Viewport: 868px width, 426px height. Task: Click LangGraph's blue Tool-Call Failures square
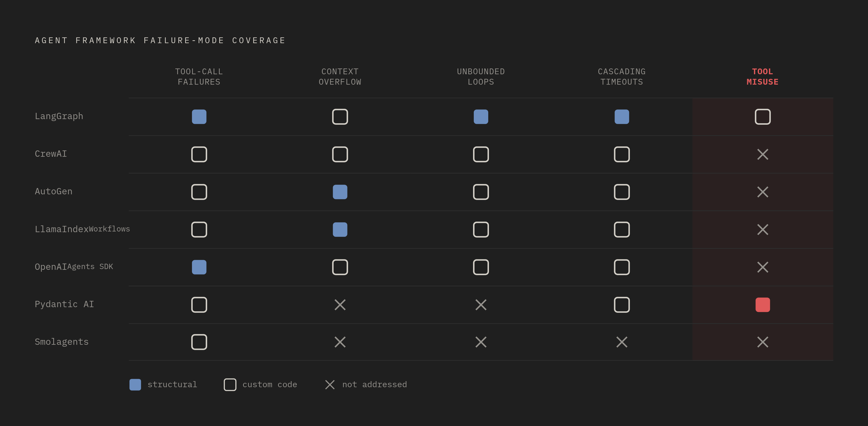point(199,117)
